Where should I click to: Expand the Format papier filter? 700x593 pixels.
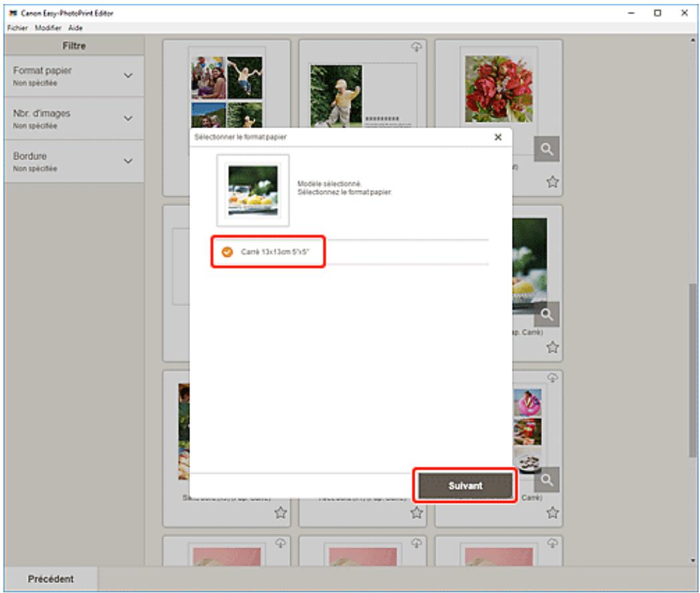[x=74, y=76]
